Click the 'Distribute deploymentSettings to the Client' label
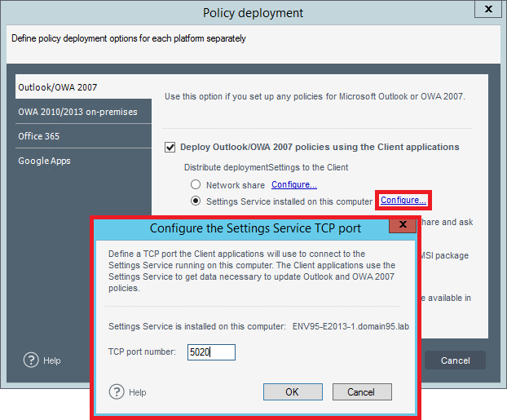This screenshot has width=507, height=420. (266, 167)
